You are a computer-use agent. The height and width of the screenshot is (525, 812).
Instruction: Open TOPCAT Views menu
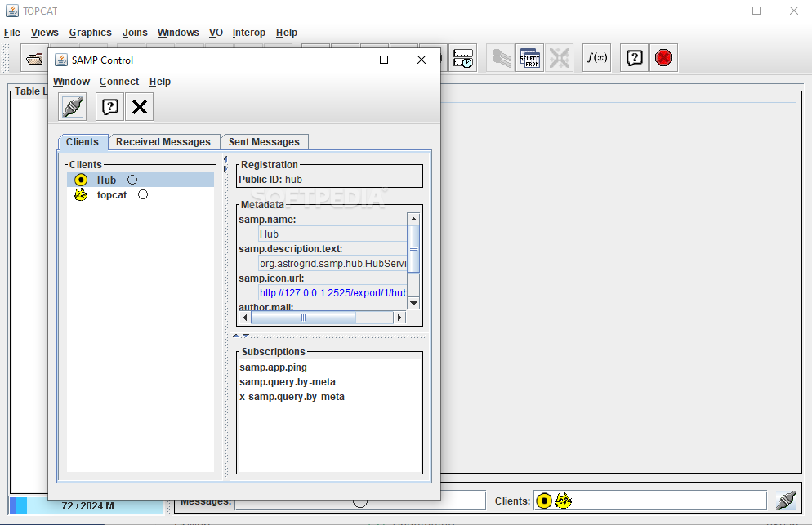pos(45,33)
